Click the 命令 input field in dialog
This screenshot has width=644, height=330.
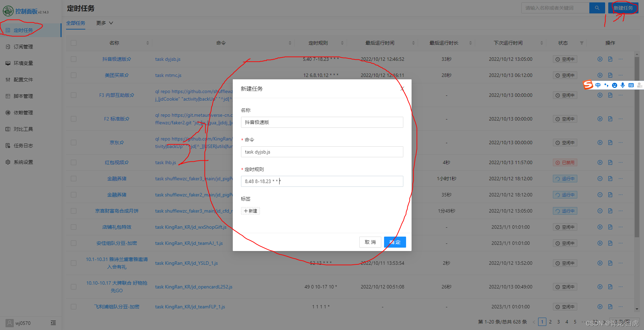[322, 152]
